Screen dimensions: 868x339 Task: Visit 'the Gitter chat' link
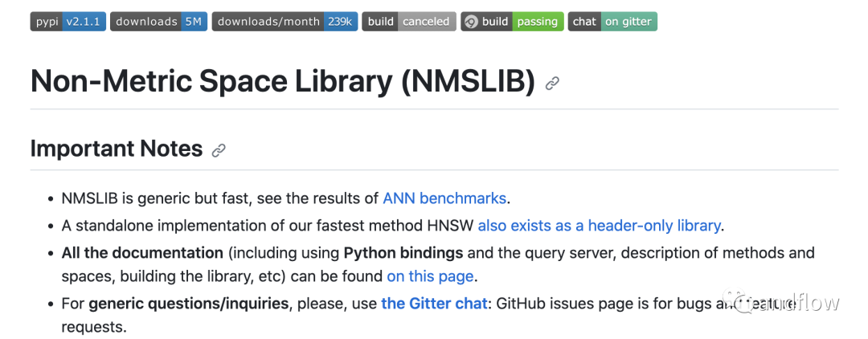(x=434, y=304)
